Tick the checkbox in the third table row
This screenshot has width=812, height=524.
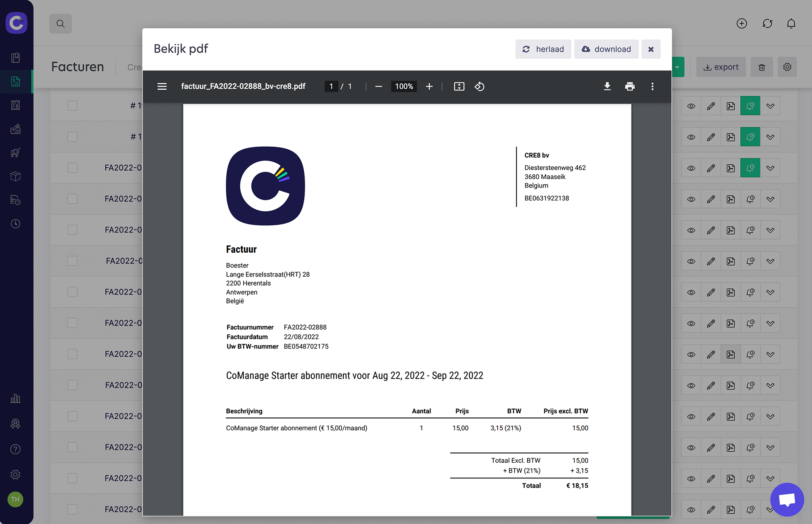[x=72, y=168]
